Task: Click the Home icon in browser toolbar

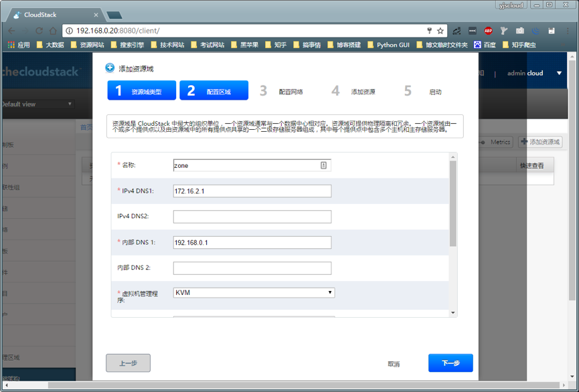Action: [x=53, y=31]
